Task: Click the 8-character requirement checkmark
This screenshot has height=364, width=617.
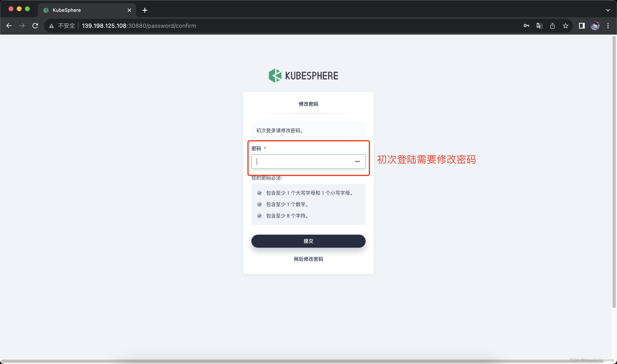Action: pyautogui.click(x=260, y=216)
